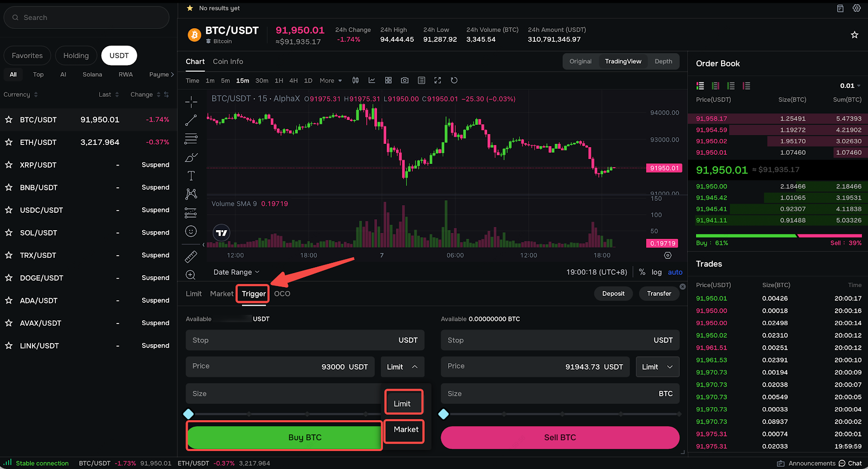Open chart fullscreen mode icon

(438, 80)
